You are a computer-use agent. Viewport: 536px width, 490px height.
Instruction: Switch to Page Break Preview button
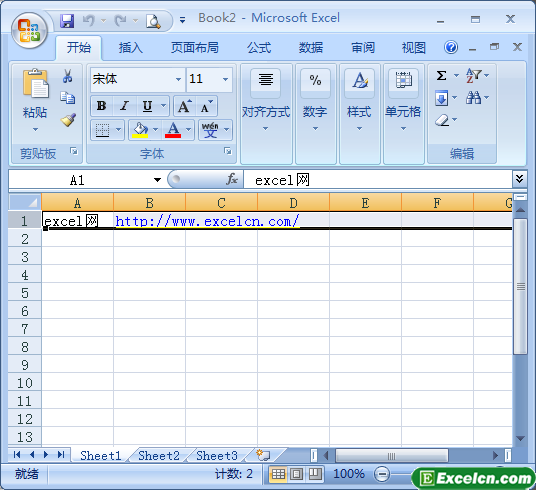coord(315,474)
